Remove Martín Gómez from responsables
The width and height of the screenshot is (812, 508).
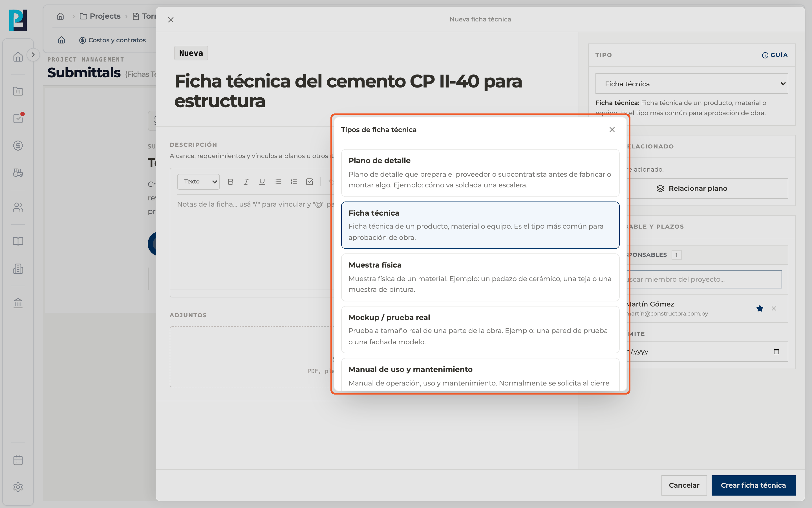(x=774, y=308)
